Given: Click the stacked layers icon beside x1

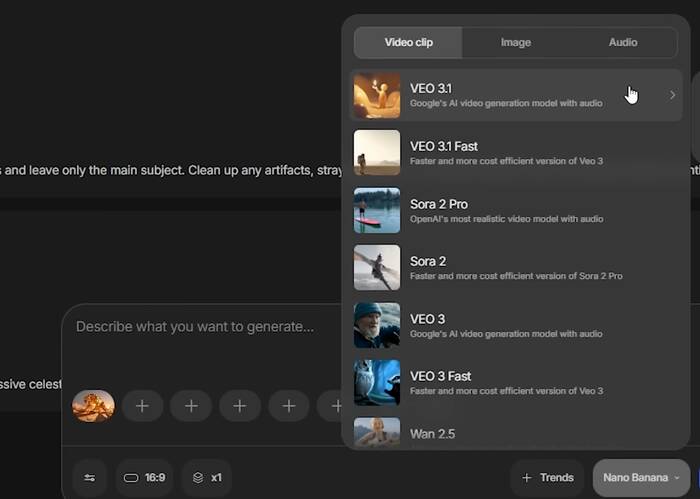Looking at the screenshot, I should click(x=198, y=478).
